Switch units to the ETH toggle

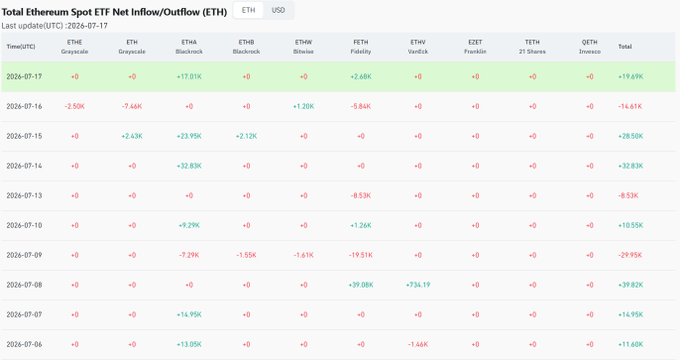(x=248, y=10)
